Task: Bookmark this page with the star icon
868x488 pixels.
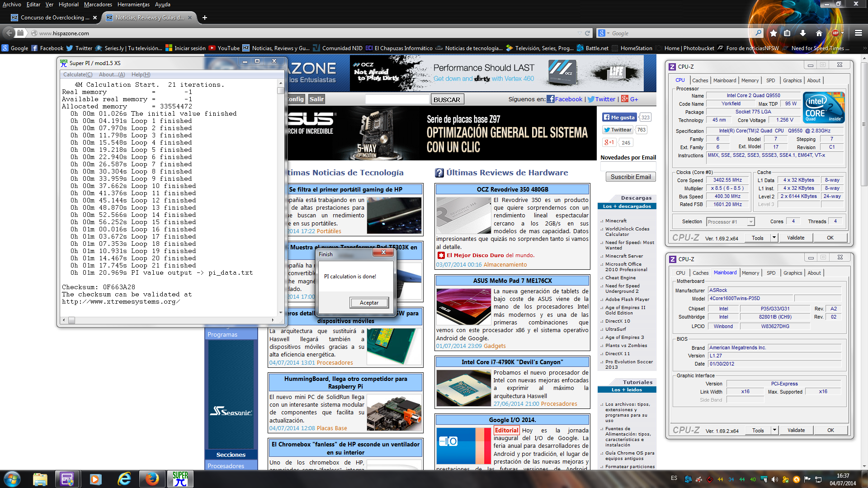Action: pyautogui.click(x=774, y=33)
